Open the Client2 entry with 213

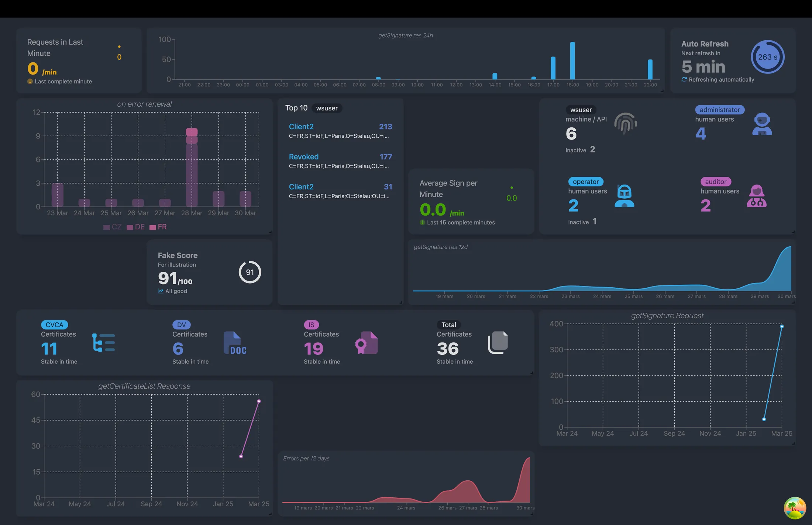[340, 131]
